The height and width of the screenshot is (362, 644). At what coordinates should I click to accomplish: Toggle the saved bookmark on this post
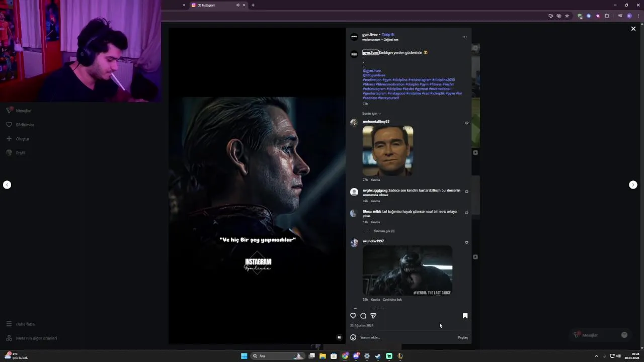(x=465, y=316)
